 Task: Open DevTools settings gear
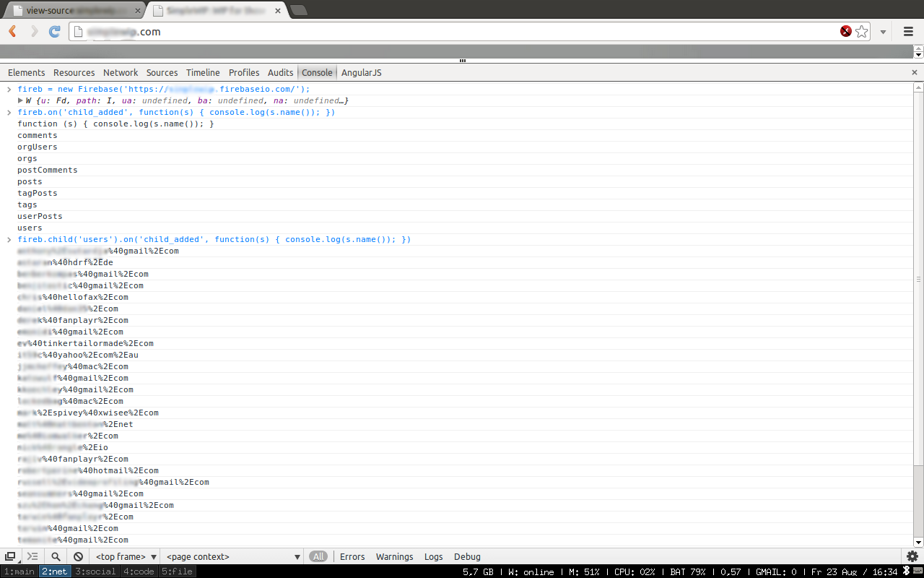(x=912, y=556)
